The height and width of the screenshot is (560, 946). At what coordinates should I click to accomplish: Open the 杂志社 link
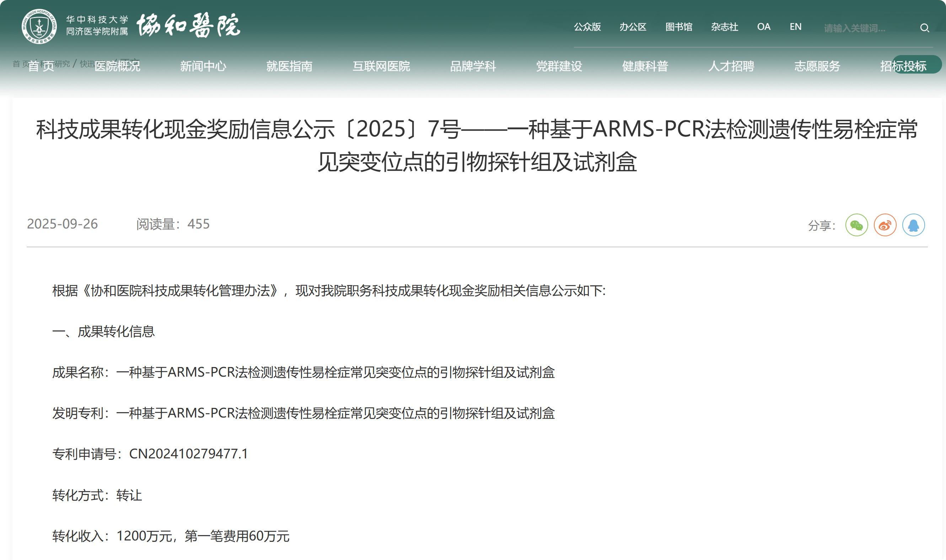(x=724, y=27)
